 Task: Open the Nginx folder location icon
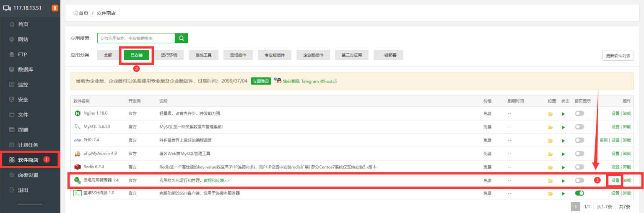(550, 114)
